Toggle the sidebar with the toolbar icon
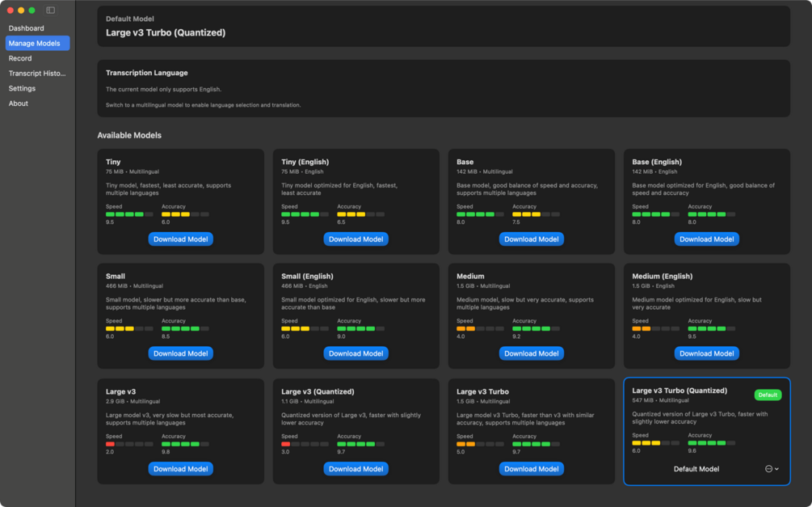 pyautogui.click(x=50, y=11)
